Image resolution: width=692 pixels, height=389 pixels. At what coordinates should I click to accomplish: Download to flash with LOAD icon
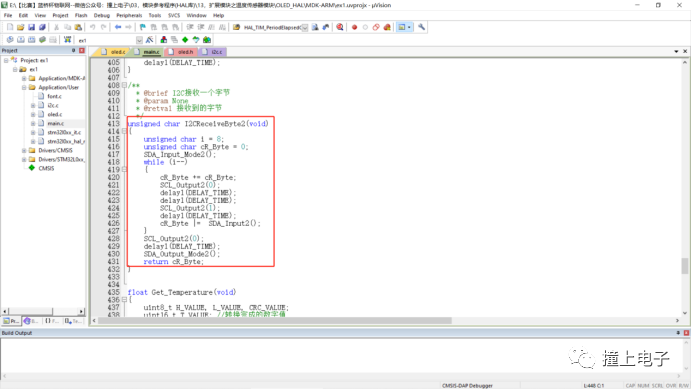(x=67, y=40)
